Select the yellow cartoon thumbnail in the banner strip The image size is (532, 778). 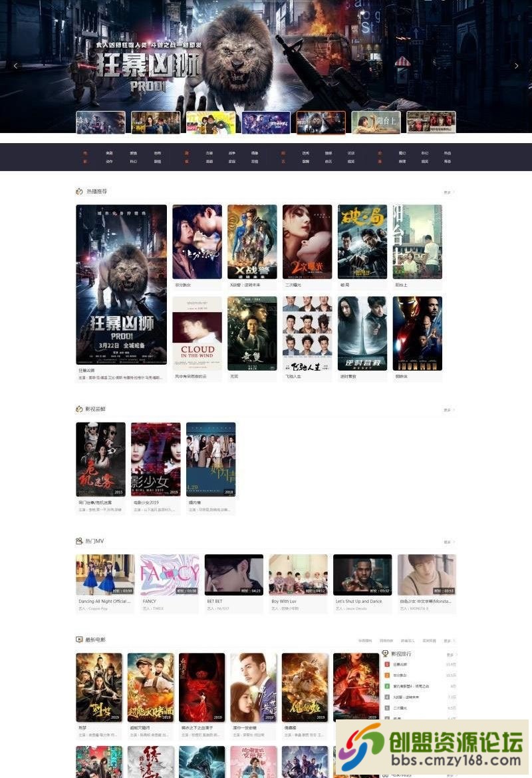pyautogui.click(x=211, y=122)
